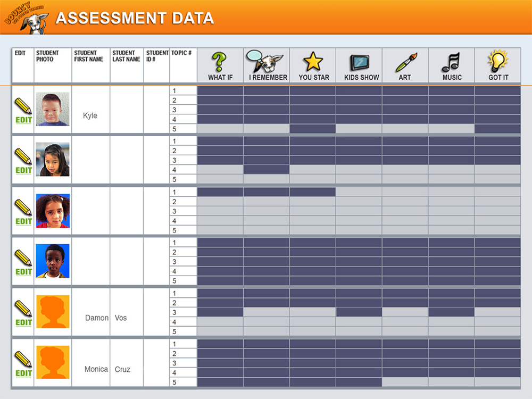Viewport: 532px width, 399px height.
Task: Select the You Star star icon
Action: coord(313,61)
